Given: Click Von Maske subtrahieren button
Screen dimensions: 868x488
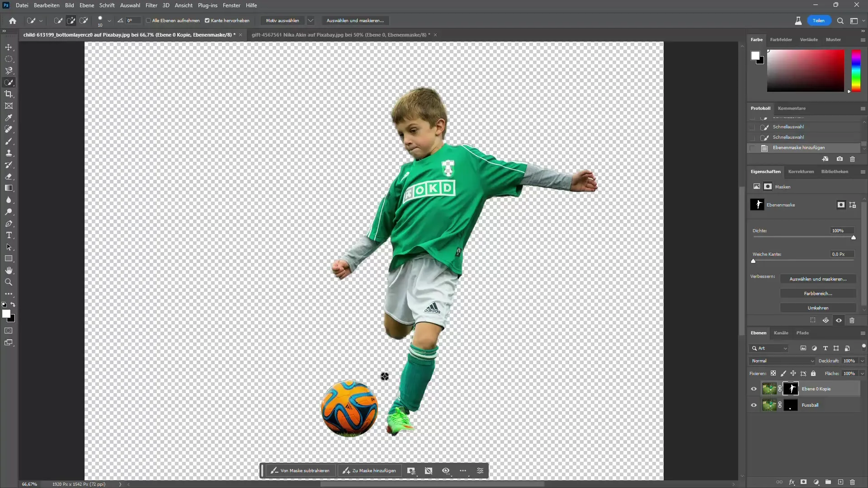Looking at the screenshot, I should 300,471.
